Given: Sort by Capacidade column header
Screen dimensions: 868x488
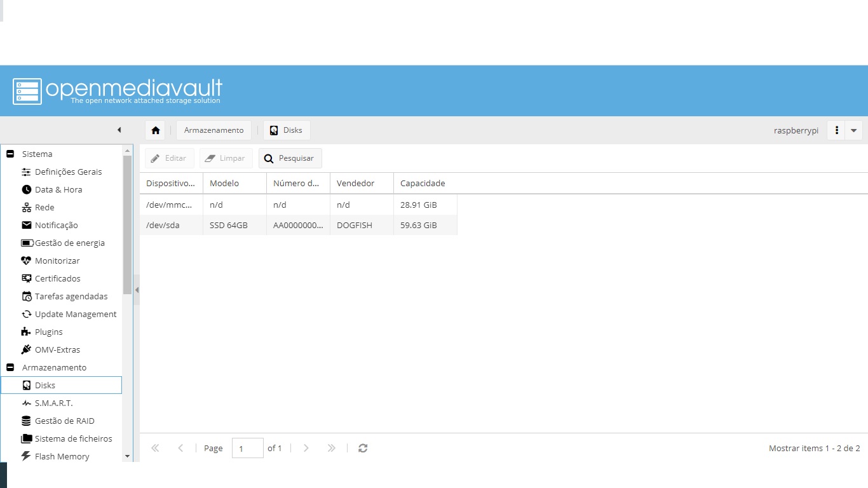Looking at the screenshot, I should coord(423,183).
